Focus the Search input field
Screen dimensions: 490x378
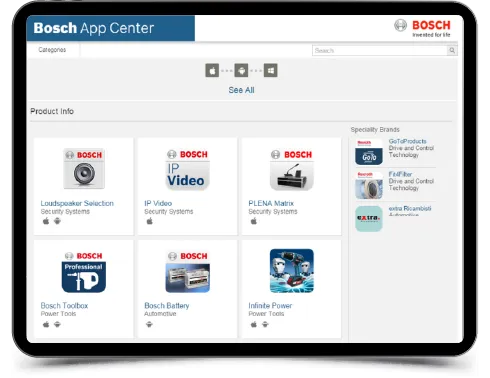380,51
